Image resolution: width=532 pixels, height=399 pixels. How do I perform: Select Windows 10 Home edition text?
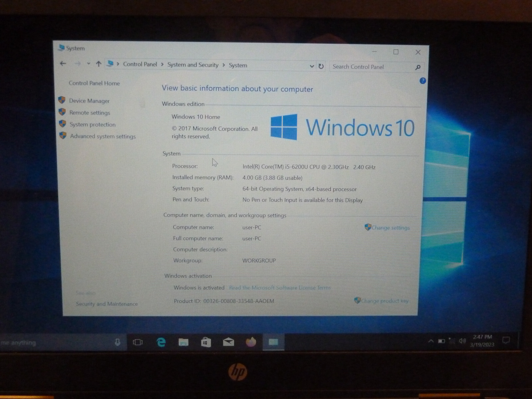(x=196, y=117)
